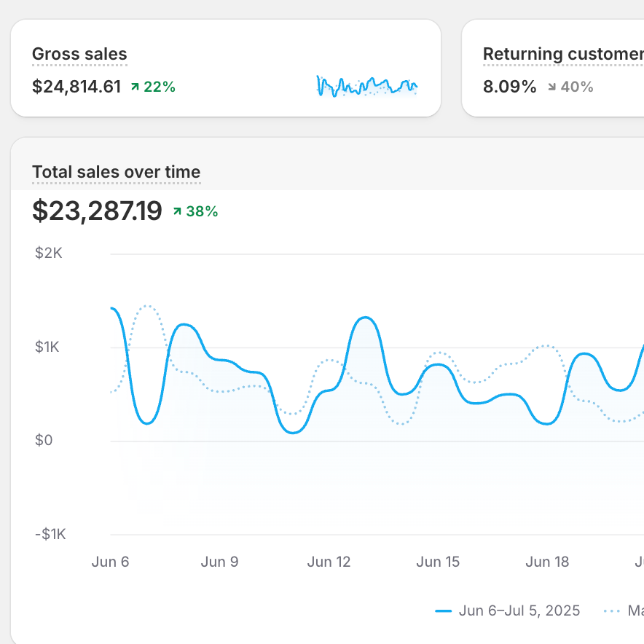The width and height of the screenshot is (644, 644).
Task: Click the Jun 12 date label
Action: (x=329, y=562)
